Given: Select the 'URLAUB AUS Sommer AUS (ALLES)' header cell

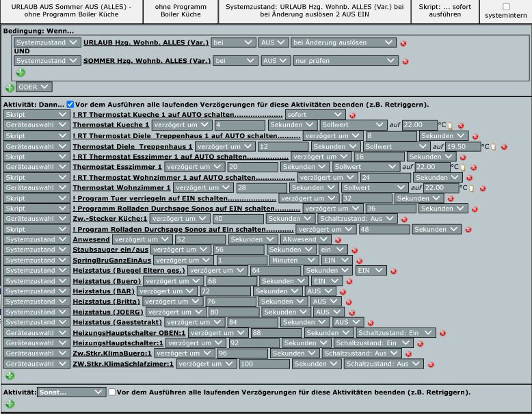Looking at the screenshot, I should tap(71, 11).
